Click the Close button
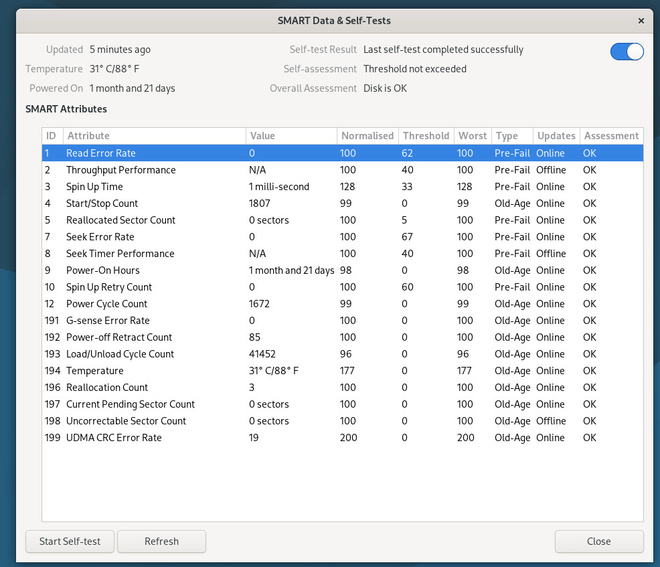 (599, 541)
